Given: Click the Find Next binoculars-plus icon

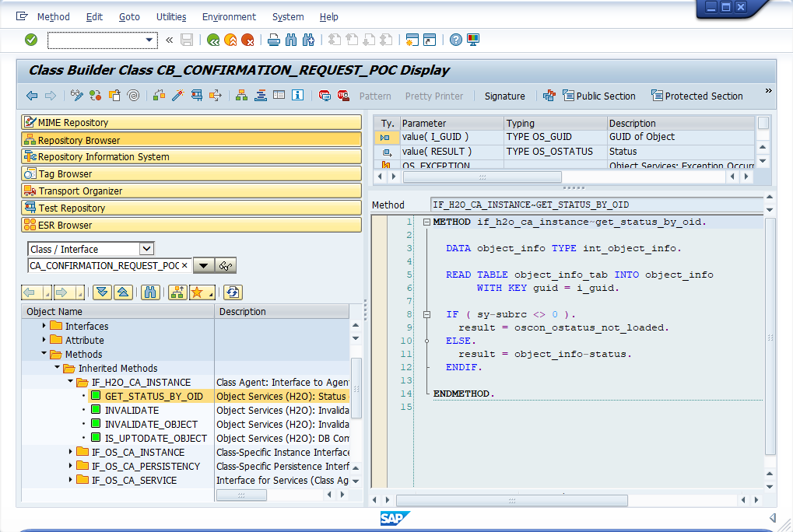Looking at the screenshot, I should tap(308, 40).
